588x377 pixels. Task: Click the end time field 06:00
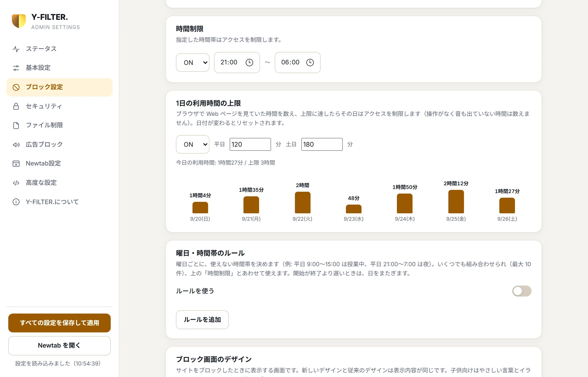297,63
